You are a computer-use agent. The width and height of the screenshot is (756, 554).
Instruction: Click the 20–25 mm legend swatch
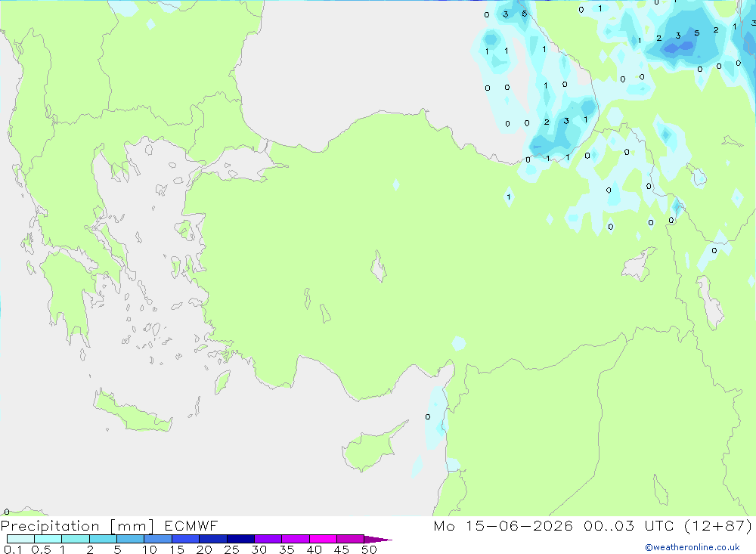click(213, 539)
